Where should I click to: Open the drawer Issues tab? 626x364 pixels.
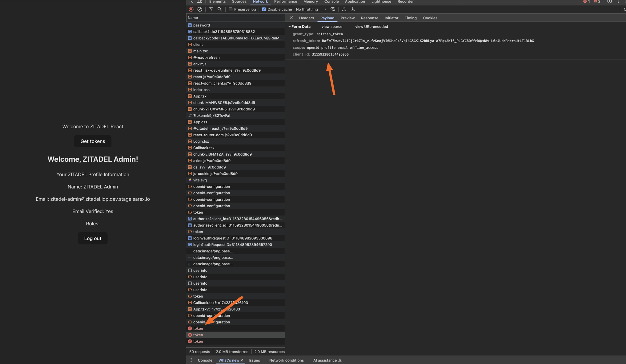pos(254,360)
